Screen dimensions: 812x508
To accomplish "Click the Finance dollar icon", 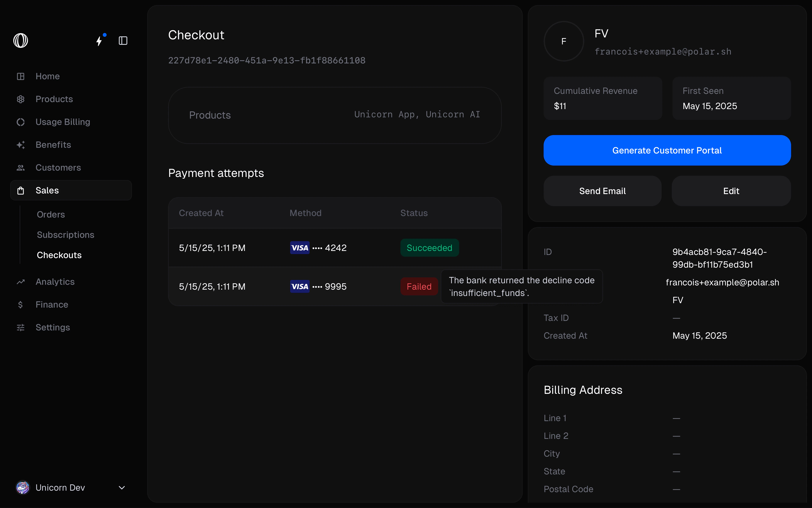I will pyautogui.click(x=21, y=305).
